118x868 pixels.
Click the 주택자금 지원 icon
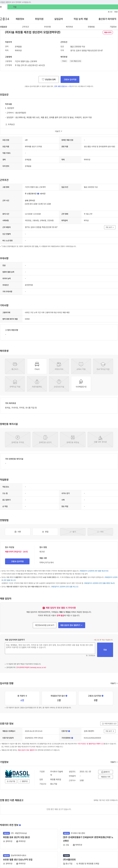(15, 384)
